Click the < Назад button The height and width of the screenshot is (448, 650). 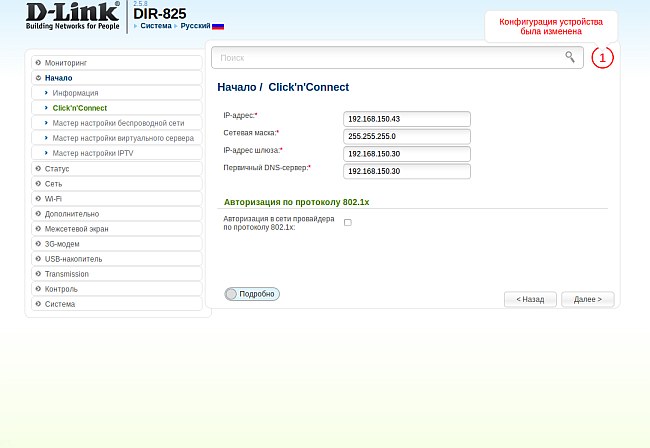[x=530, y=299]
